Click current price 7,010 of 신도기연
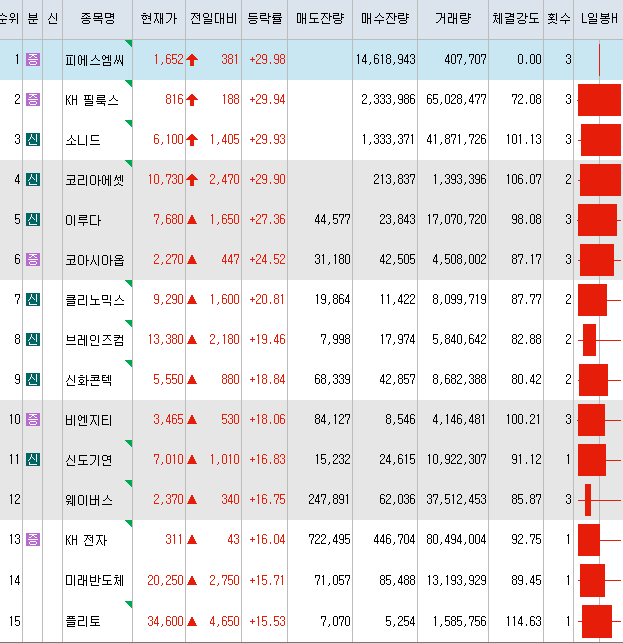This screenshot has width=623, height=643. [x=168, y=459]
